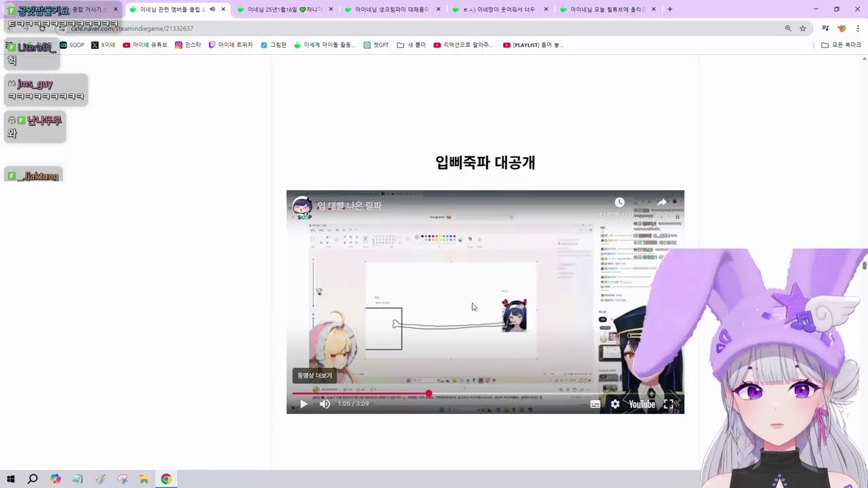Open Windows taskbar search
Image resolution: width=868 pixels, height=488 pixels.
tap(33, 479)
